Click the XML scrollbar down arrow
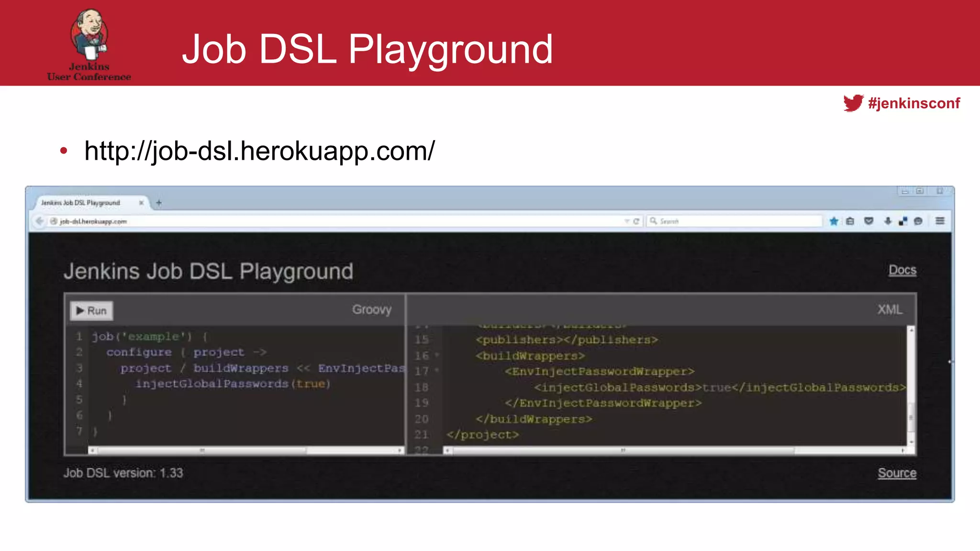The height and width of the screenshot is (551, 980). (912, 441)
